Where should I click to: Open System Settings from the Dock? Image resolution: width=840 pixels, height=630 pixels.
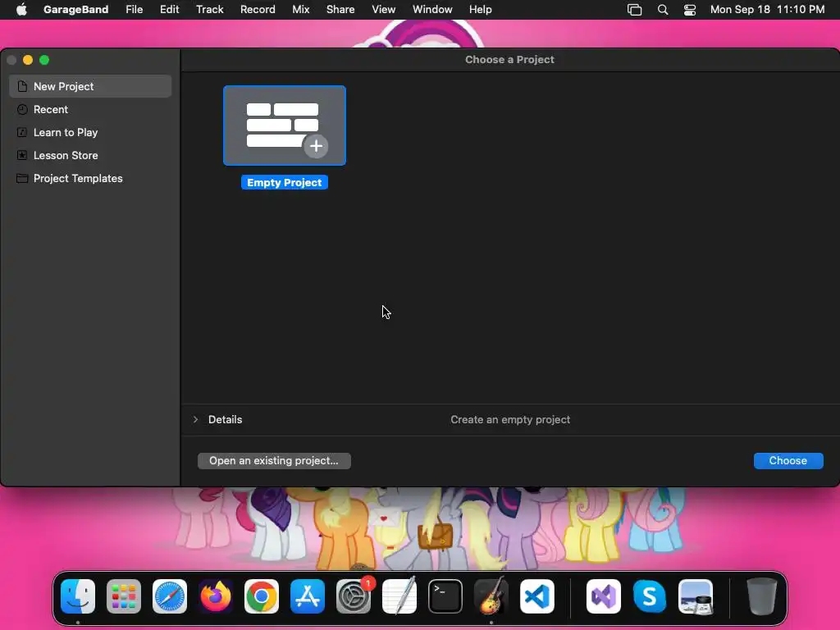tap(354, 596)
